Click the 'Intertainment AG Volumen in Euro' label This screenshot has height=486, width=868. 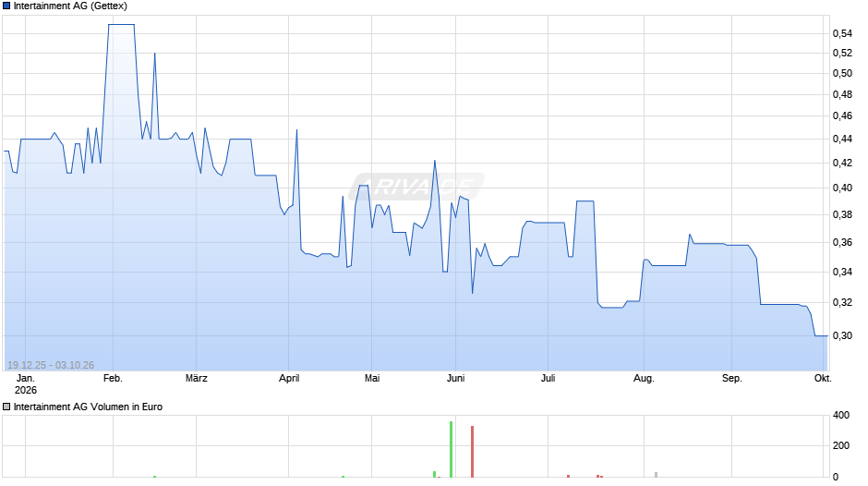tap(88, 407)
